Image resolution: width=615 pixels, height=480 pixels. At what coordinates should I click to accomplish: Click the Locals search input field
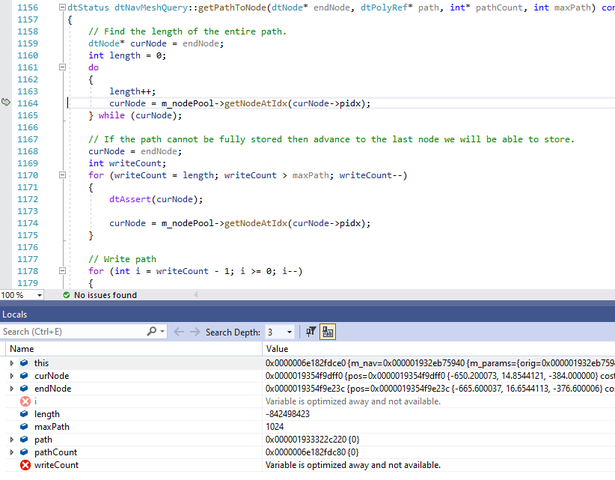pos(73,332)
